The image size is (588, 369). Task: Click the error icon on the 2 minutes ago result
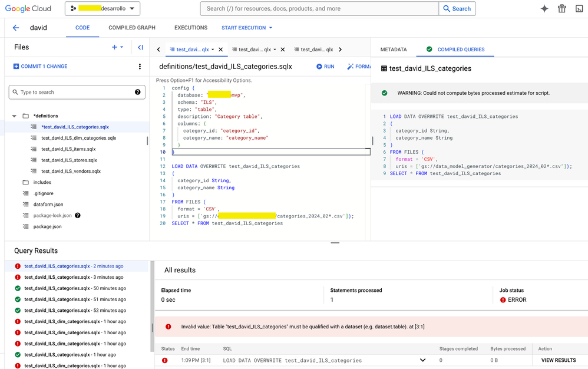point(18,266)
